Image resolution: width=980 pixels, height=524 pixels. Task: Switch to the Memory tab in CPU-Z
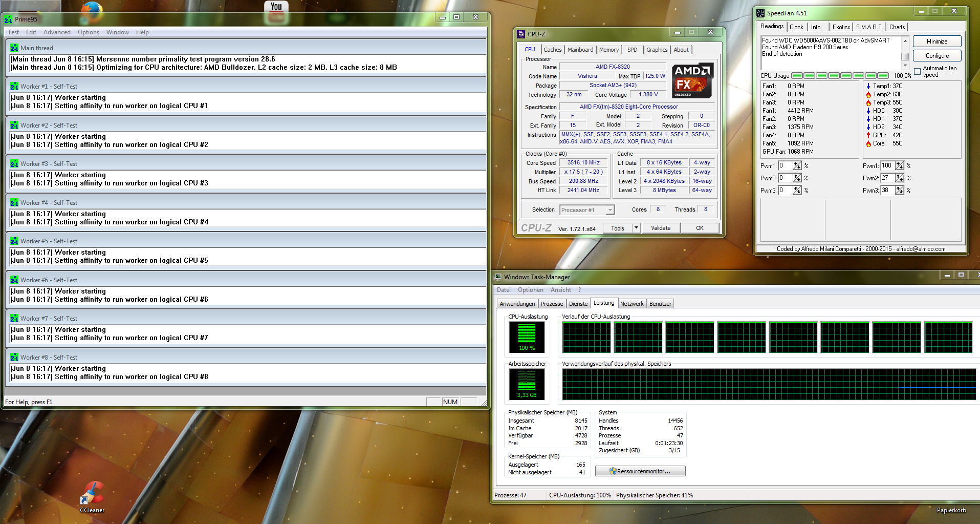(609, 50)
